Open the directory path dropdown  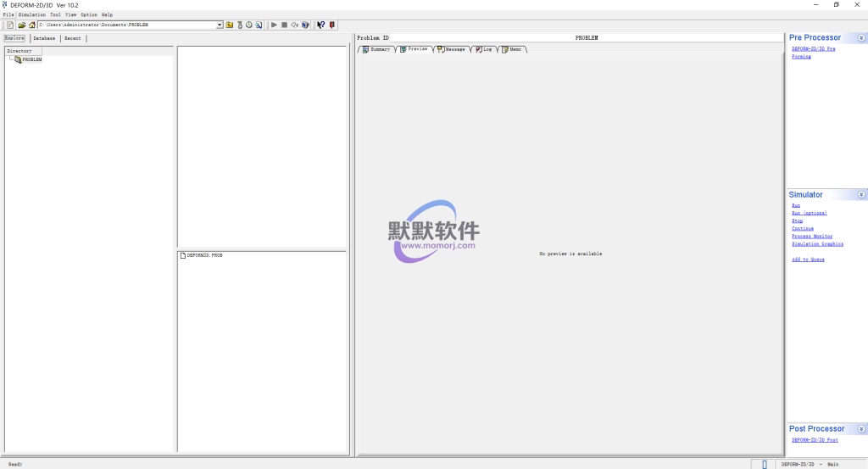pos(220,25)
